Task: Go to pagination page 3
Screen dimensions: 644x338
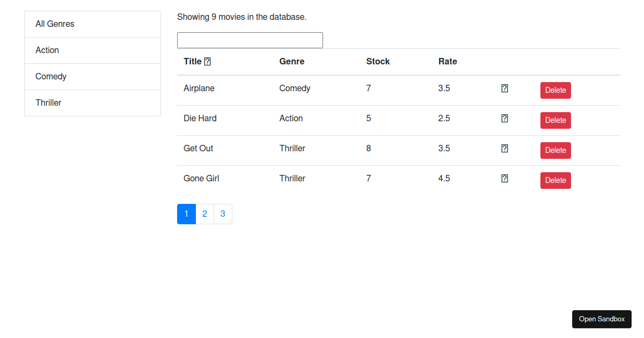Action: tap(223, 214)
